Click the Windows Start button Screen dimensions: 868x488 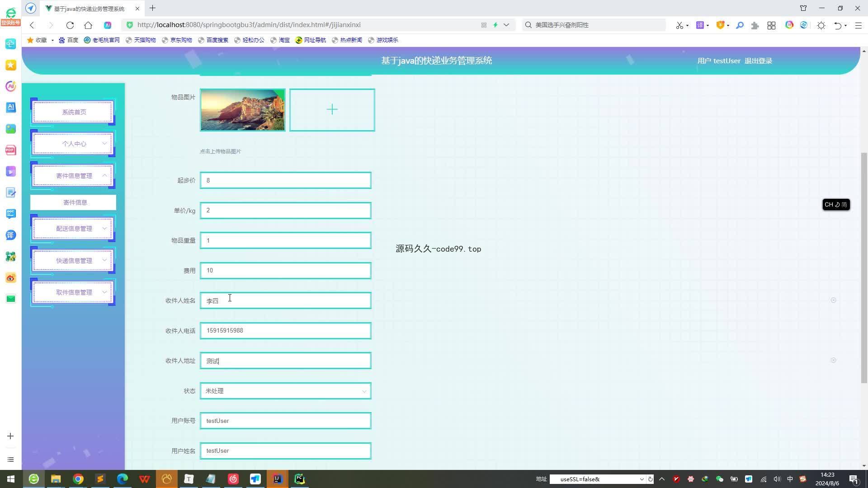[11, 479]
